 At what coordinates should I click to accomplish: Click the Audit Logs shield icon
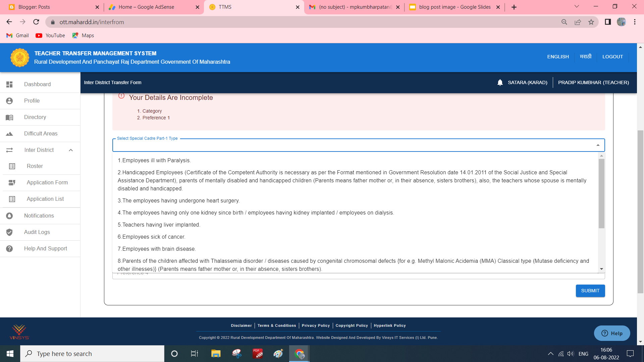9,232
